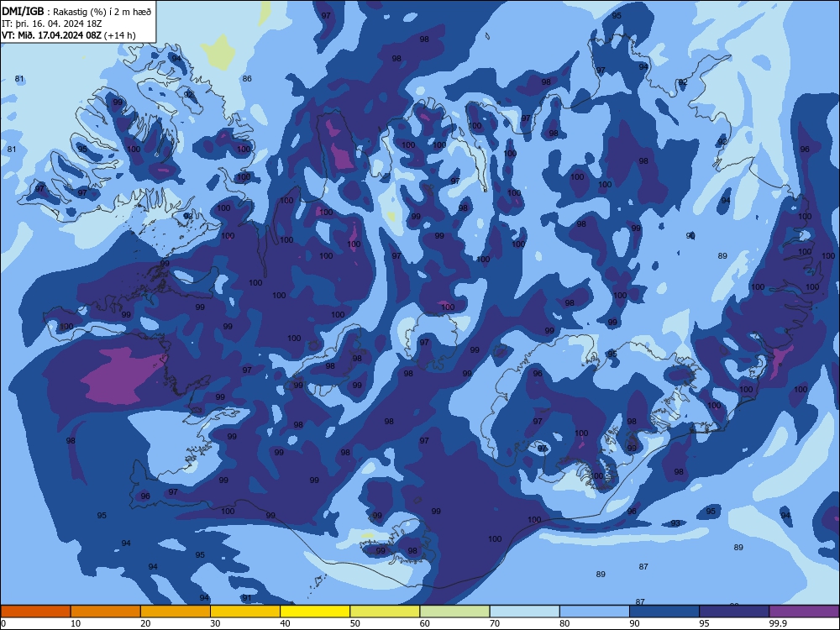Pick the pale blue 70–80 legend swatch
The image size is (840, 630).
tap(524, 612)
